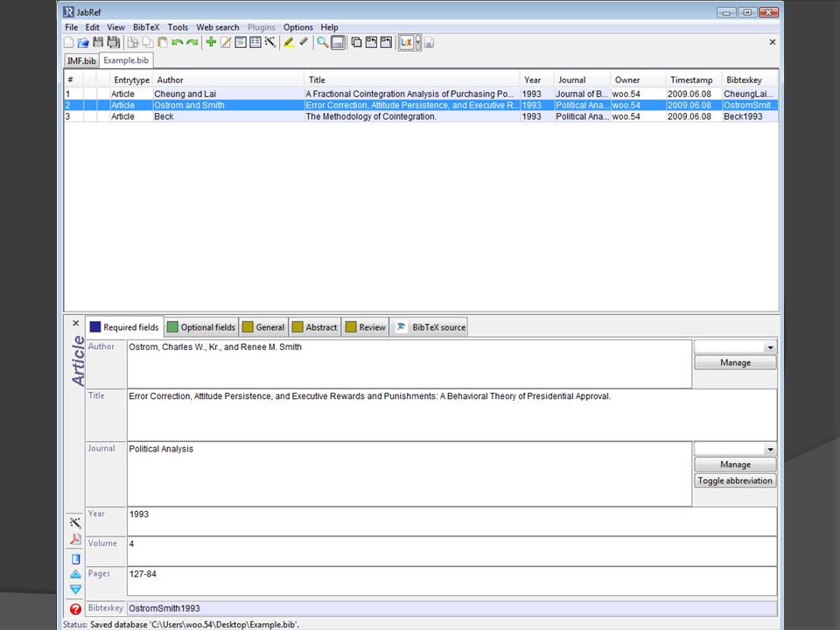Close the entry editor panel with its X
This screenshot has height=630, width=840.
(x=75, y=323)
